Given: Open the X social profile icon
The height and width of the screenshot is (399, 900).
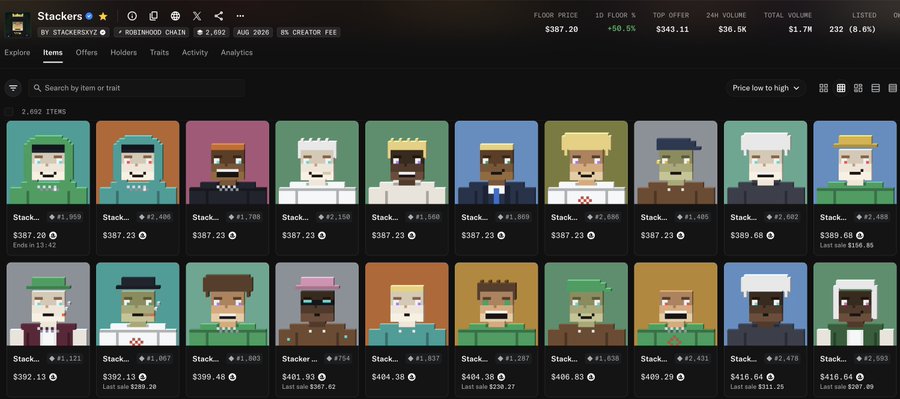Looking at the screenshot, I should pyautogui.click(x=197, y=16).
